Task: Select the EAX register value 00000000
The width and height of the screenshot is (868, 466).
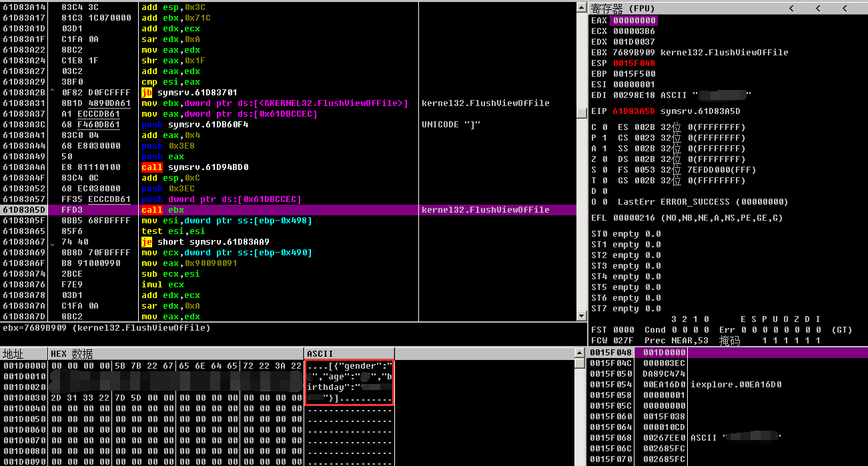Action: click(634, 21)
